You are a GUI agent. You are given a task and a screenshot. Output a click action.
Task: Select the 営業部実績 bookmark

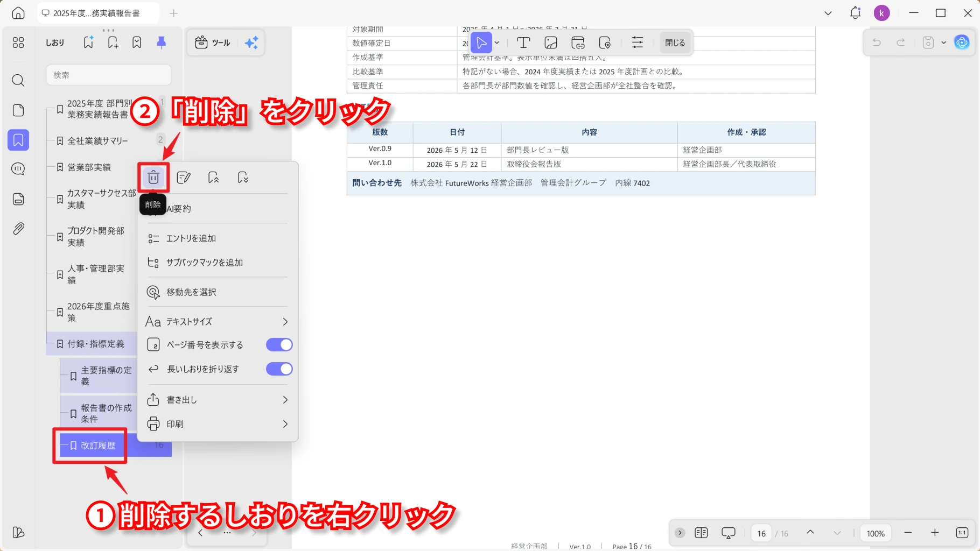[89, 167]
